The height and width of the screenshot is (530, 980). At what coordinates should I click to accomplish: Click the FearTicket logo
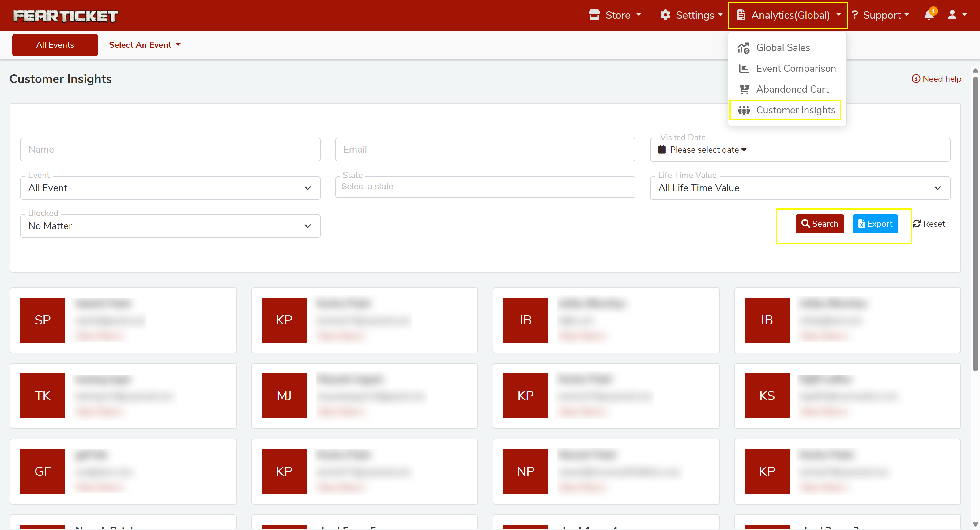pyautogui.click(x=66, y=16)
